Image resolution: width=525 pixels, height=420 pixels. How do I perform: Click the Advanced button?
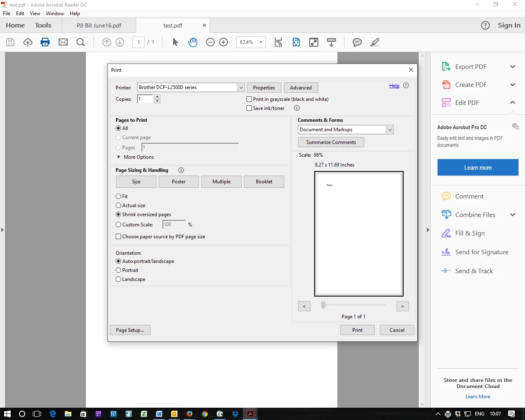point(301,88)
